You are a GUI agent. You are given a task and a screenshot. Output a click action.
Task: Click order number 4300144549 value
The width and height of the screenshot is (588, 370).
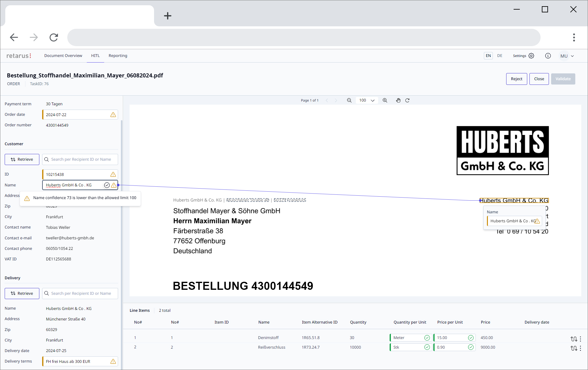(57, 125)
